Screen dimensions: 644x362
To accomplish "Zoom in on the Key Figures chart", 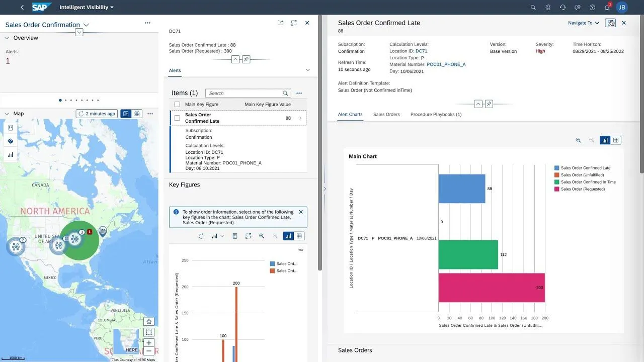I will coord(262,236).
